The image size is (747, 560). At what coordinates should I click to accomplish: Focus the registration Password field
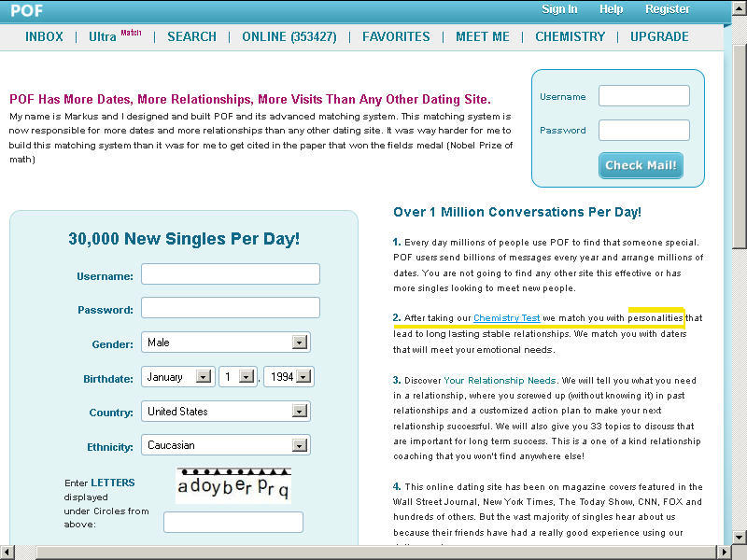[x=231, y=308]
